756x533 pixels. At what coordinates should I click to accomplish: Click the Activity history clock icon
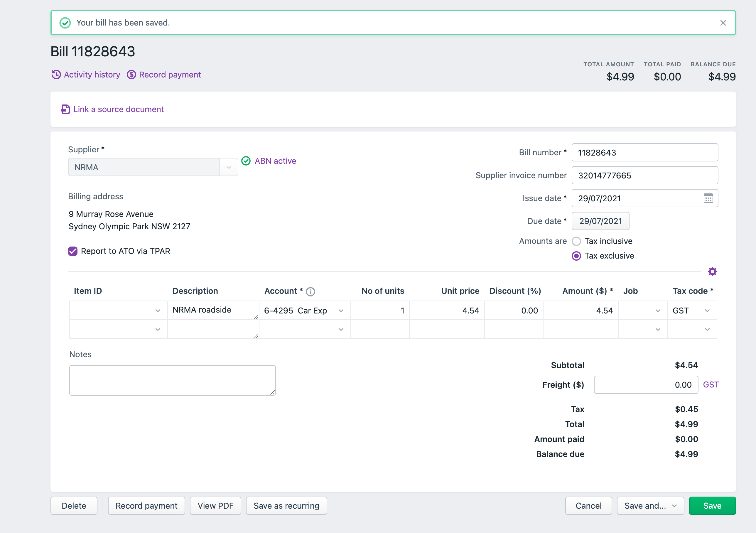56,75
